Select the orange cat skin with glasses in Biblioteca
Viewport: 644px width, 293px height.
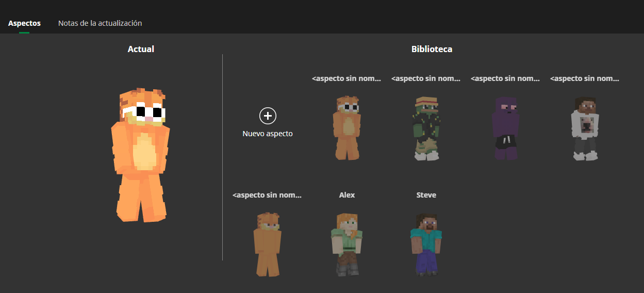coord(346,127)
